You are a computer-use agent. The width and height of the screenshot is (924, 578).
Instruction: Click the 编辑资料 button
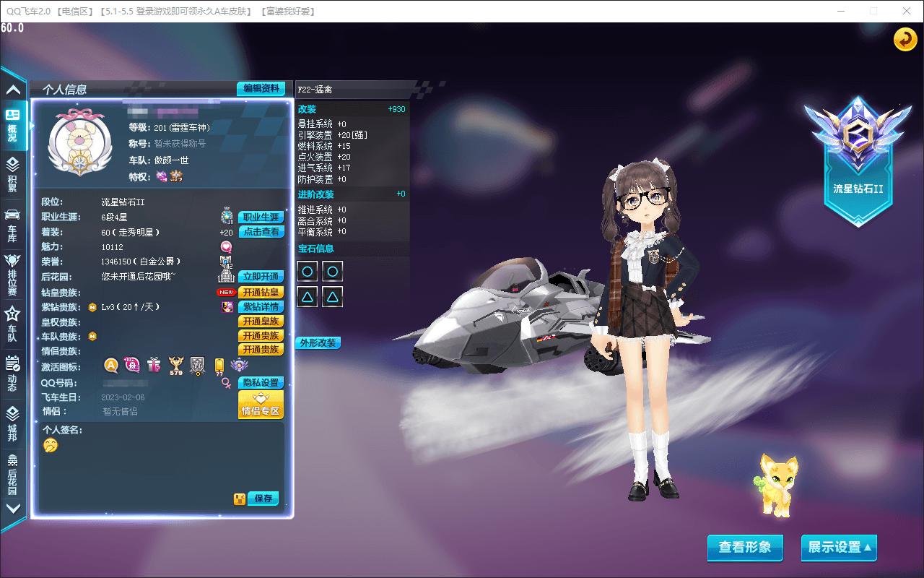tap(261, 88)
